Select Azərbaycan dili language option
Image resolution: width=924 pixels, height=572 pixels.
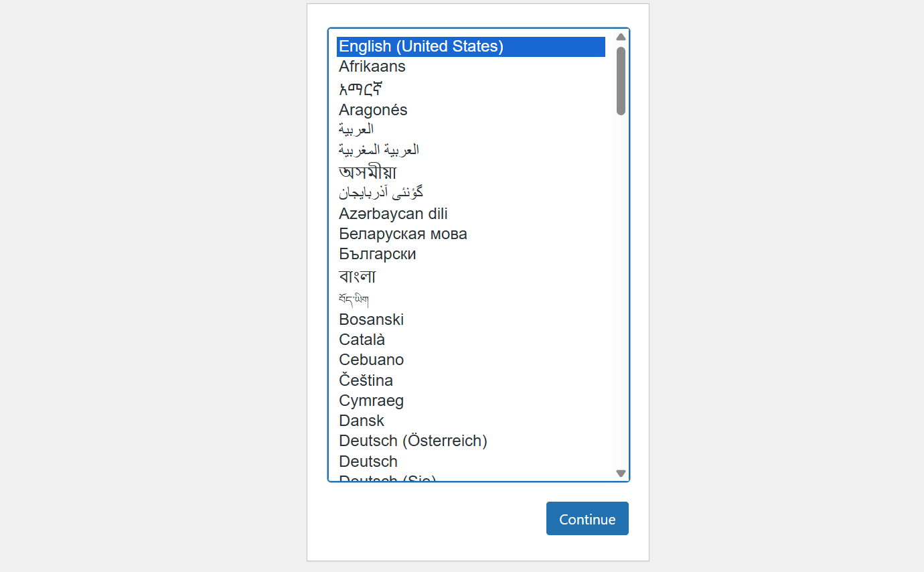pyautogui.click(x=393, y=214)
